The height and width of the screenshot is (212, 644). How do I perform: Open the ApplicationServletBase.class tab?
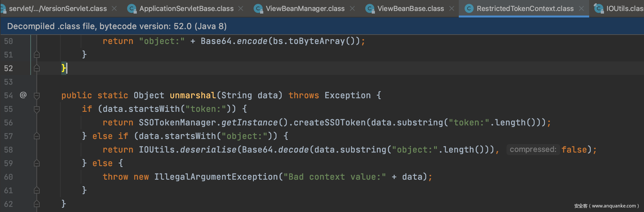(x=186, y=8)
